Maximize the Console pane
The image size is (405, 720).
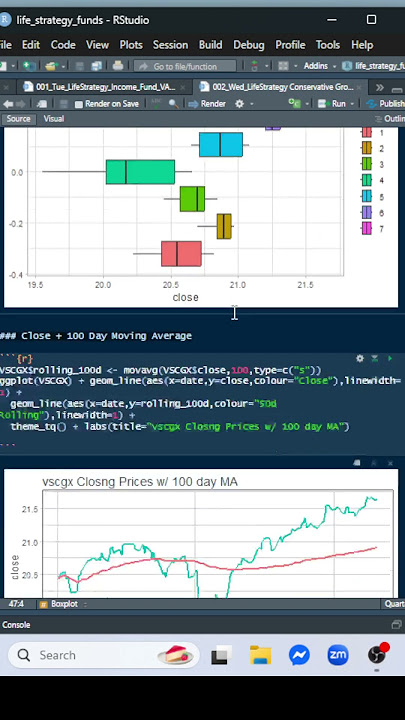coord(396,624)
